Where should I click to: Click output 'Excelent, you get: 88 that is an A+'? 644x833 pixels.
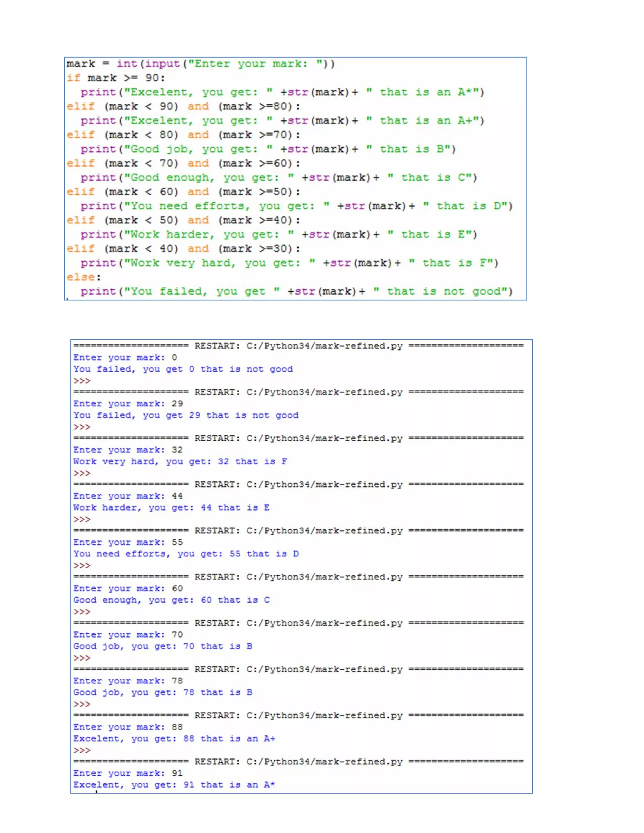tap(174, 738)
